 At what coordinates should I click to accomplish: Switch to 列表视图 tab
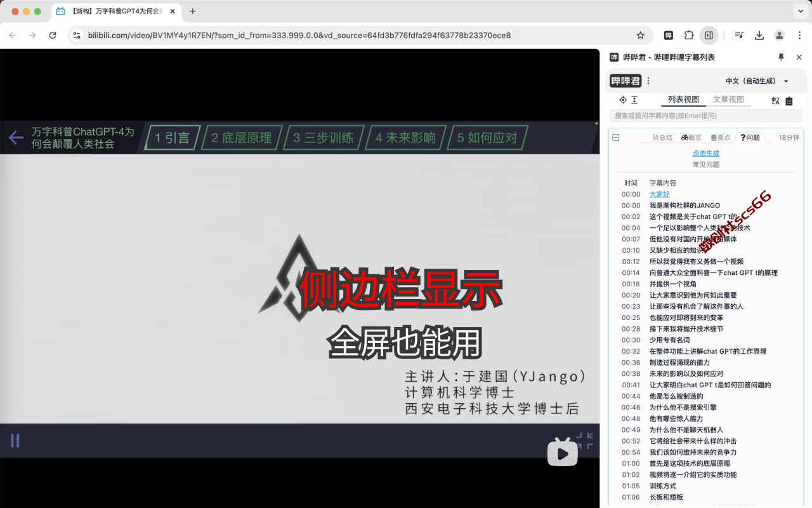click(x=683, y=100)
